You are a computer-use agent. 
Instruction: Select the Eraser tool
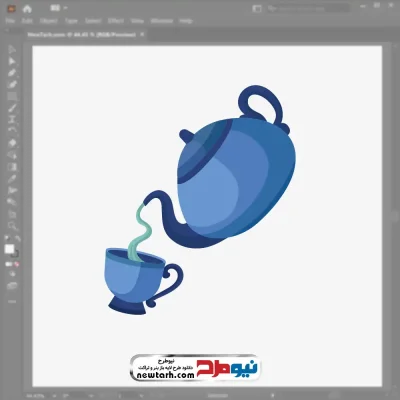pos(12,143)
